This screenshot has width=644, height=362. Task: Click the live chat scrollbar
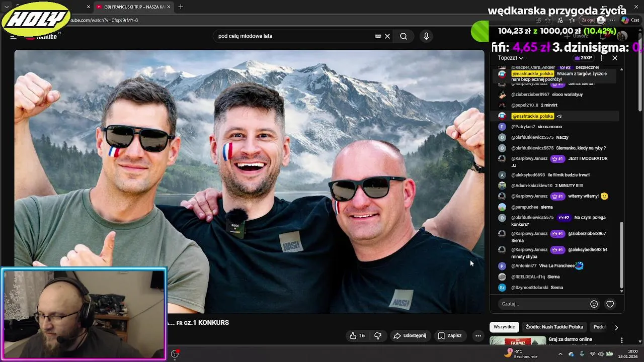tap(621, 255)
